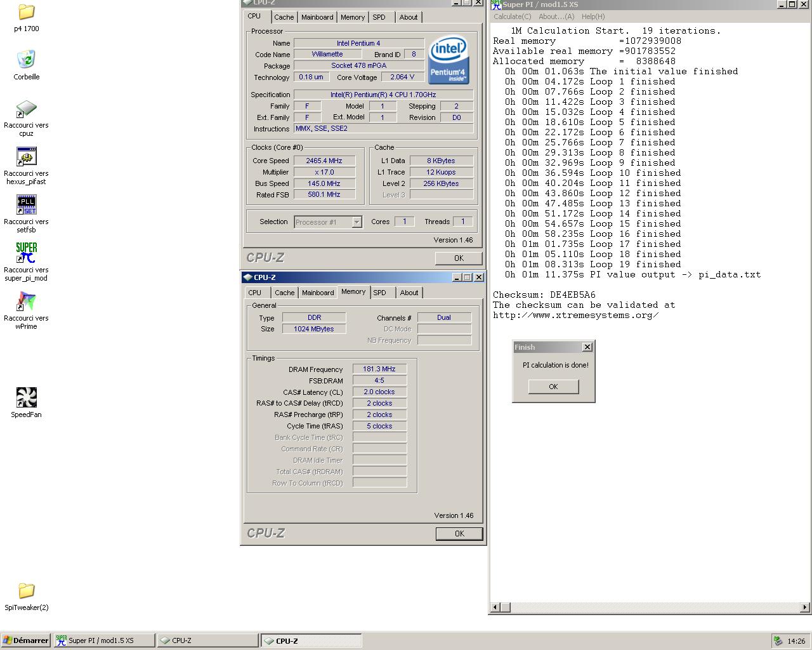
Task: Switch to Mainboard tab in lower CPU-Z window
Action: 318,293
